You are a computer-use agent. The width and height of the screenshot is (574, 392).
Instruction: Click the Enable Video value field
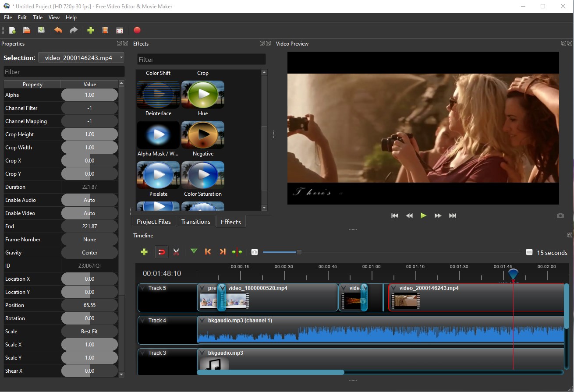89,213
